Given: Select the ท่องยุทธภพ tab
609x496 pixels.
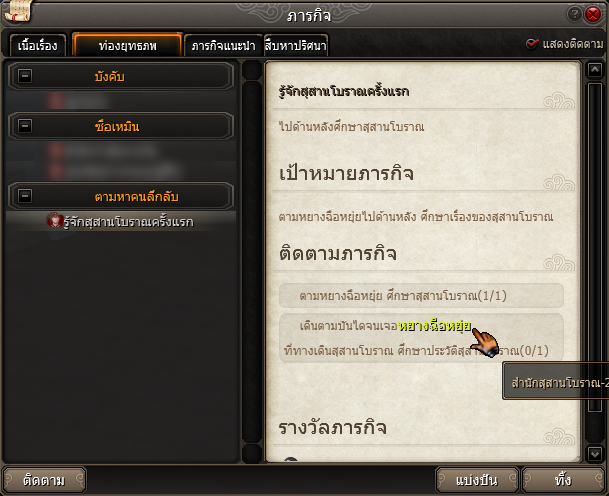Looking at the screenshot, I should [x=127, y=45].
